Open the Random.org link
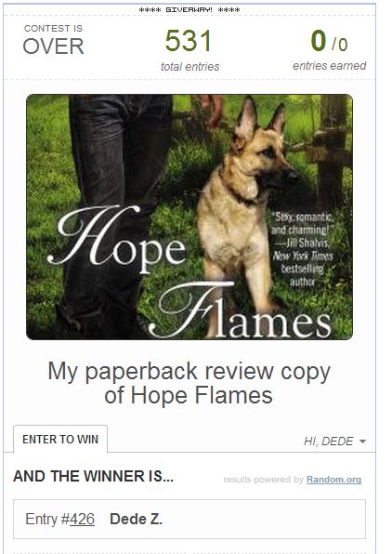This screenshot has height=554, width=392. click(333, 480)
